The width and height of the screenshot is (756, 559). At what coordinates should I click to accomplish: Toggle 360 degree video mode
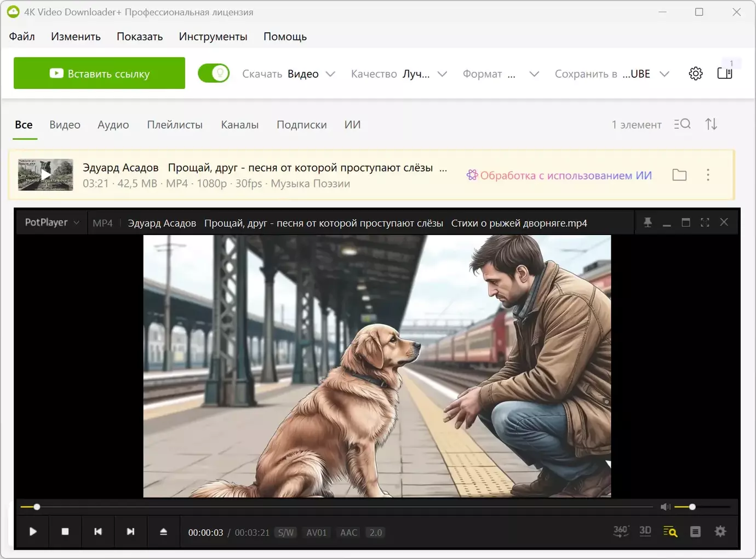tap(621, 531)
